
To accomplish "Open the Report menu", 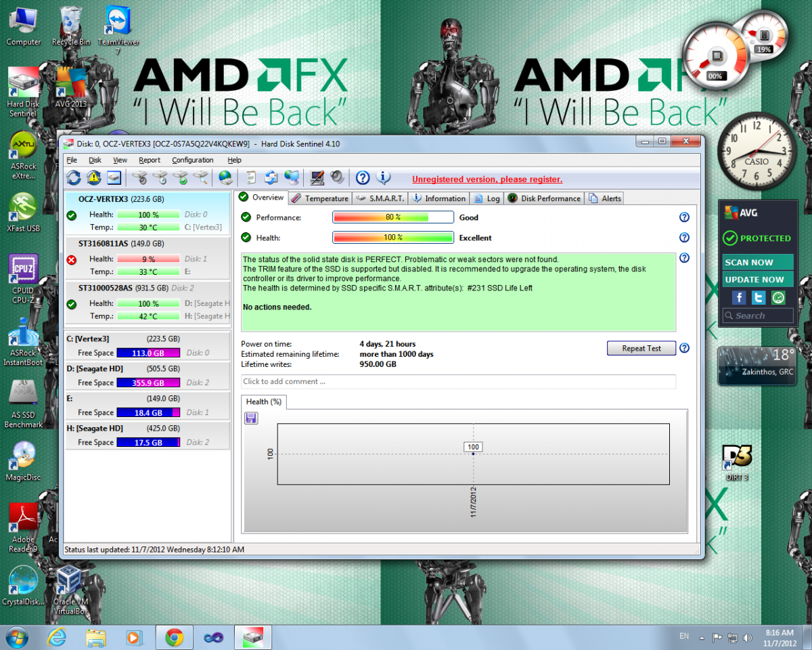I will (150, 160).
